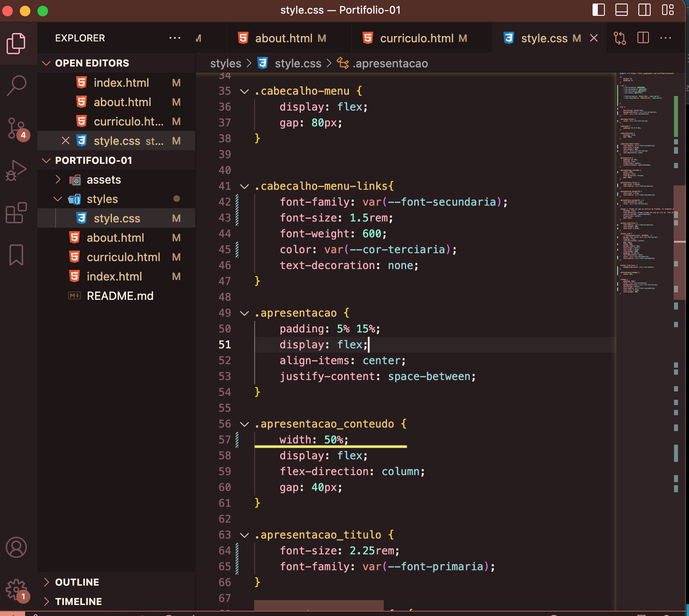The height and width of the screenshot is (616, 689).
Task: Click the --cor-terciaria variable on line 45
Action: 398,250
